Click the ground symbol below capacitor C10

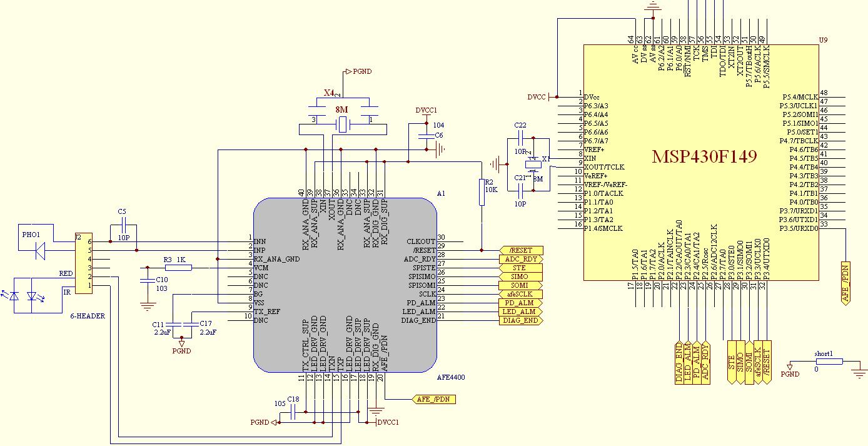pos(147,306)
